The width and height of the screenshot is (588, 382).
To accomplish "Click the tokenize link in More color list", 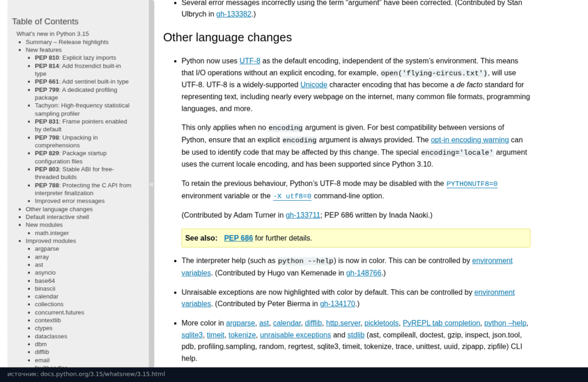I will 242,335.
